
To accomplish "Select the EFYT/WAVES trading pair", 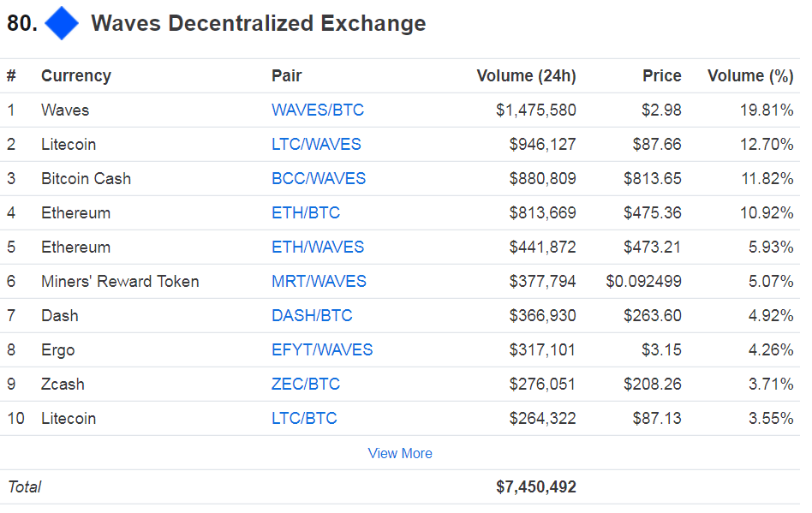I will click(322, 350).
